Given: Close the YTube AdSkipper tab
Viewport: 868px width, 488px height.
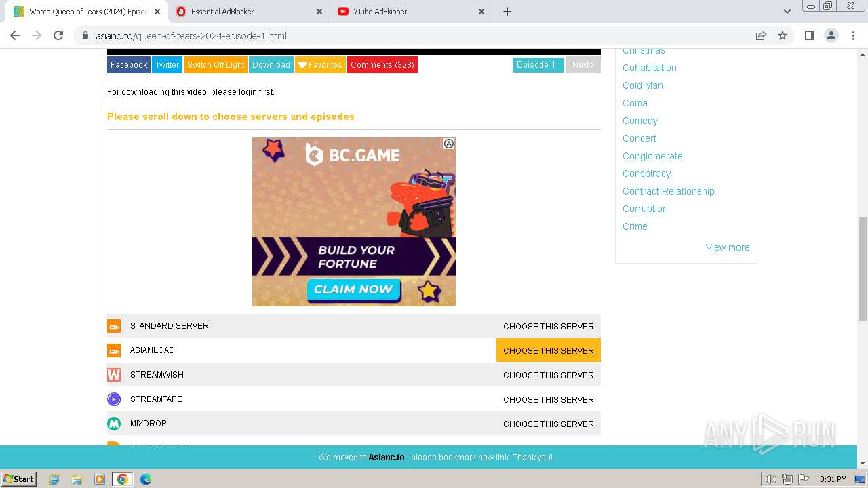Looking at the screenshot, I should coord(481,12).
